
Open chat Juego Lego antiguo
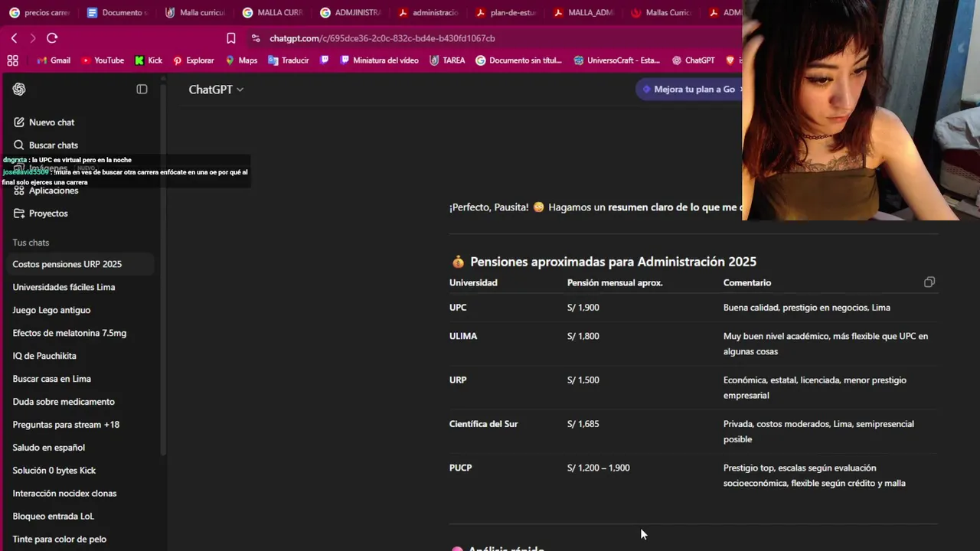(51, 310)
